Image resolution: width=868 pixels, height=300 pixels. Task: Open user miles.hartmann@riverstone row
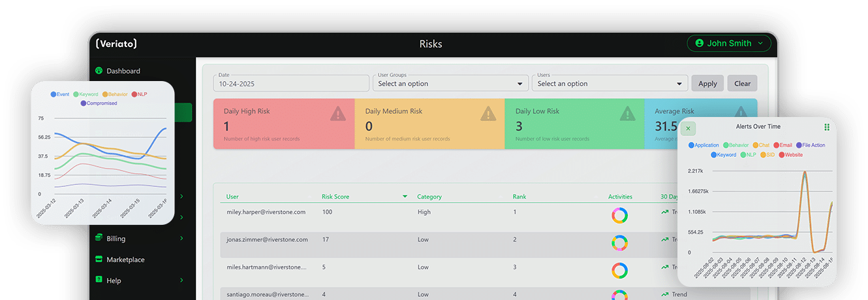click(x=266, y=267)
